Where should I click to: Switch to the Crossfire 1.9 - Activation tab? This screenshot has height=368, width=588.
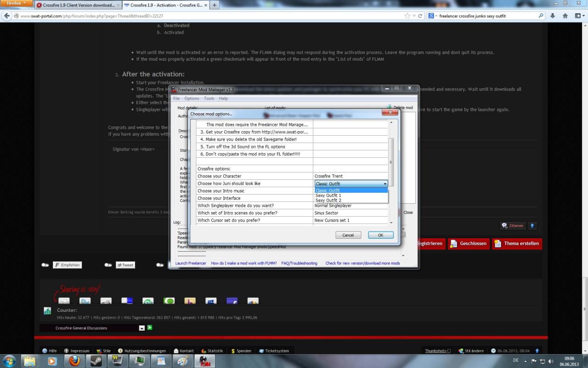pyautogui.click(x=165, y=5)
